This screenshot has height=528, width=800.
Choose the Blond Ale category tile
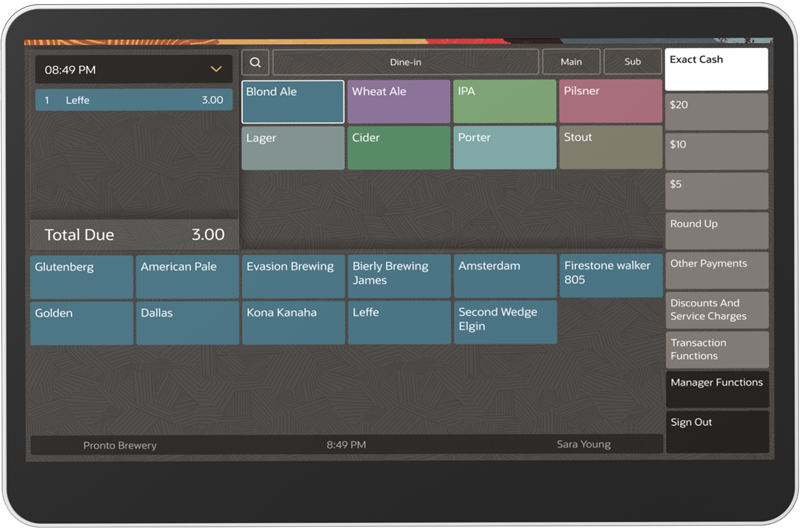[293, 102]
